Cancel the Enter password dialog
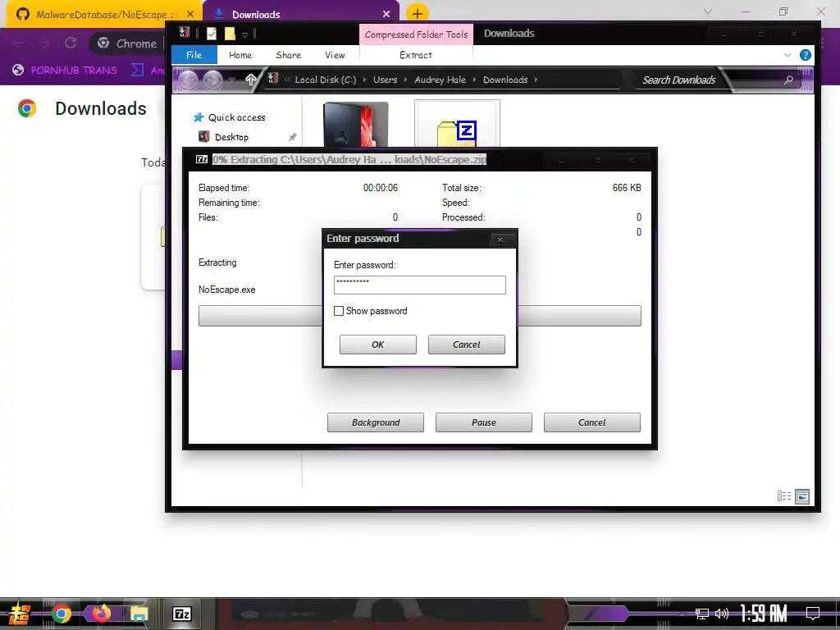 point(466,345)
